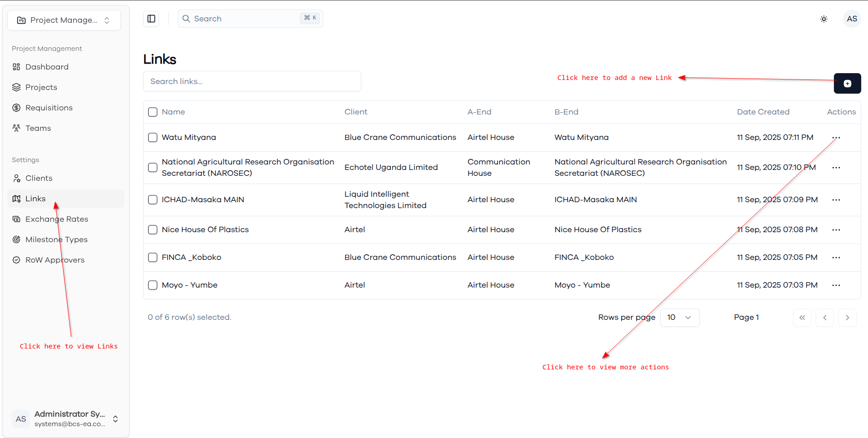Select all rows with header checkbox

pyautogui.click(x=153, y=112)
